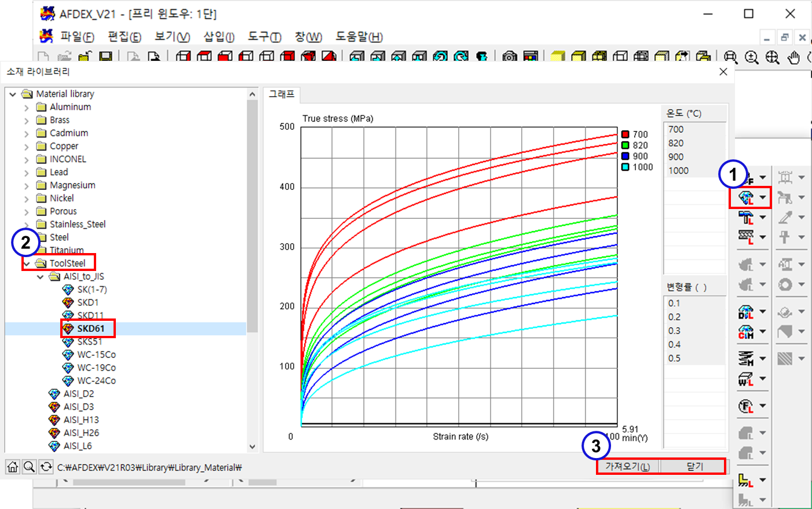Open the 도구(T) menu
This screenshot has height=509, width=812.
(264, 36)
